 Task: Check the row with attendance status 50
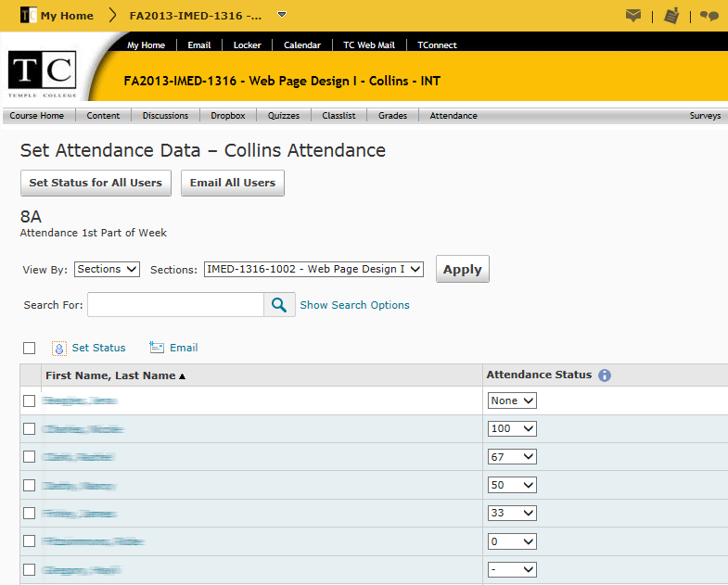pyautogui.click(x=30, y=485)
